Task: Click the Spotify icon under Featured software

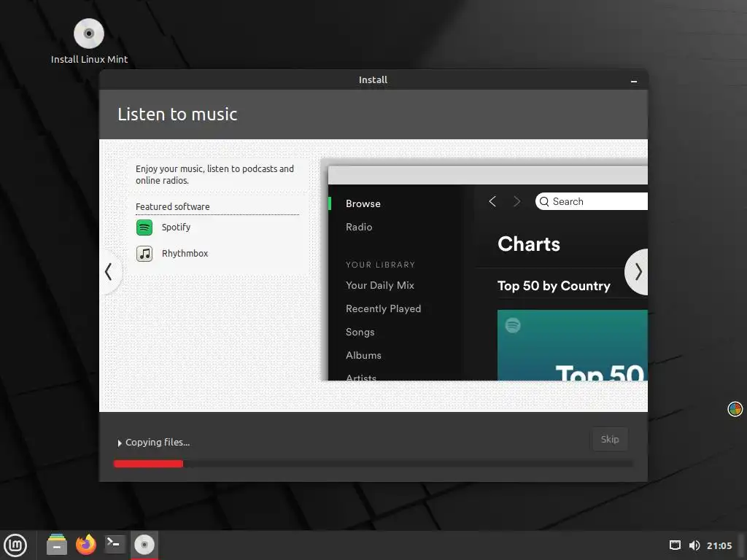Action: pyautogui.click(x=144, y=227)
